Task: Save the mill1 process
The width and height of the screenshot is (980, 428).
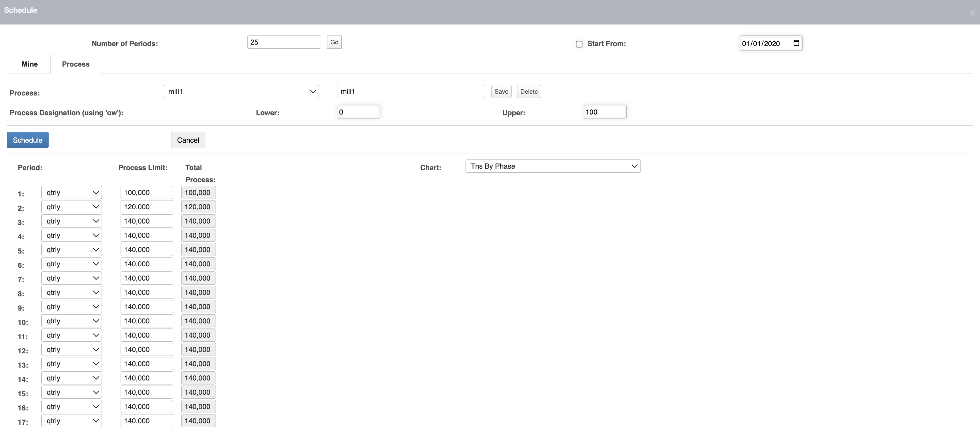Action: (501, 91)
